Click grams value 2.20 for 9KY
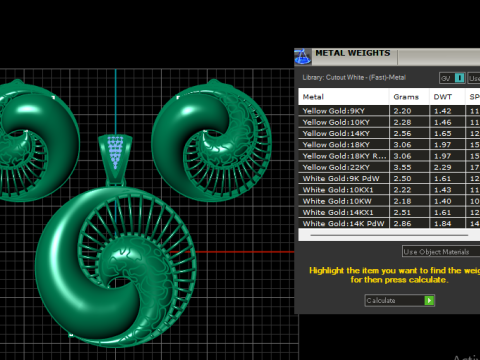This screenshot has height=360, width=480. click(402, 111)
